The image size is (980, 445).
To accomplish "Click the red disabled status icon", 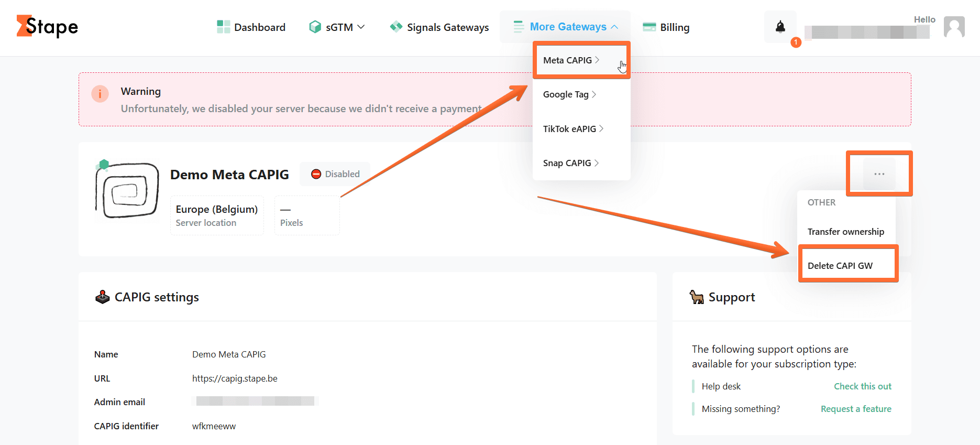I will point(316,174).
